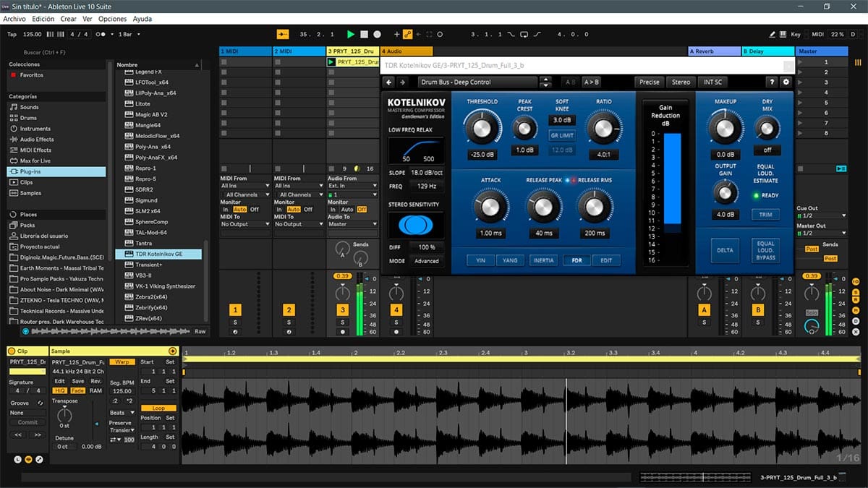Toggle Equal Loudness Bypass
The width and height of the screenshot is (868, 488).
click(x=765, y=250)
